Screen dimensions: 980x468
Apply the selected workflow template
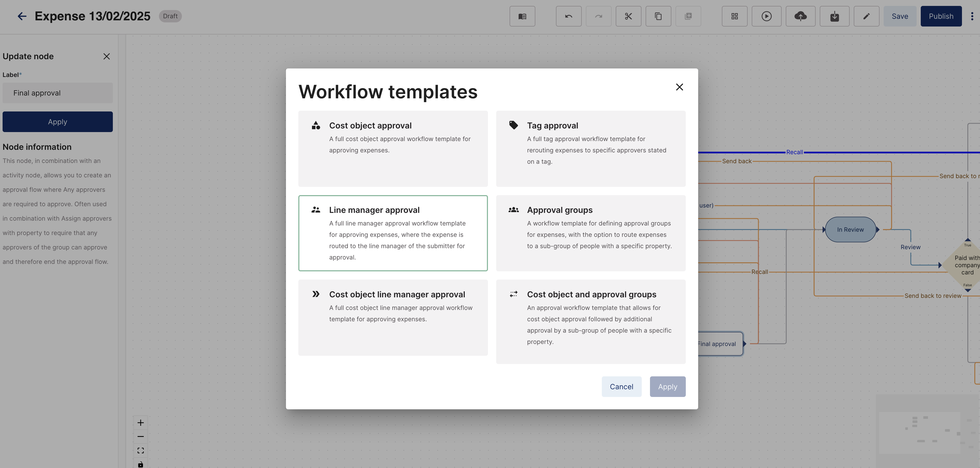click(x=667, y=387)
